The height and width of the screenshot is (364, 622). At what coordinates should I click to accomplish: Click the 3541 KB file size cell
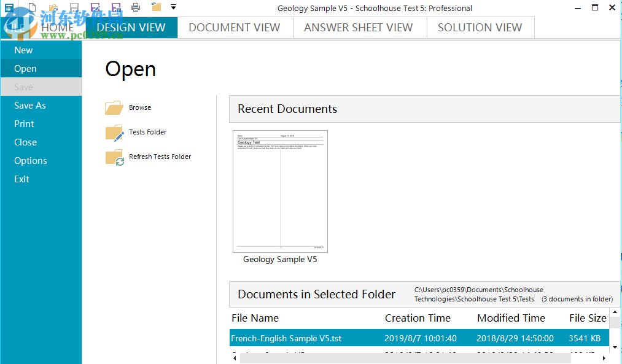pyautogui.click(x=585, y=338)
